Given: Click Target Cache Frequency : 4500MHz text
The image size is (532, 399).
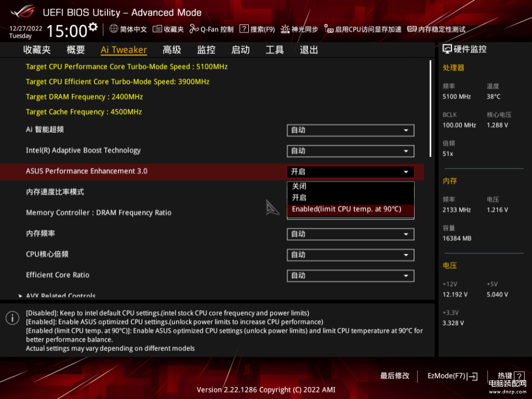Looking at the screenshot, I should click(84, 112).
